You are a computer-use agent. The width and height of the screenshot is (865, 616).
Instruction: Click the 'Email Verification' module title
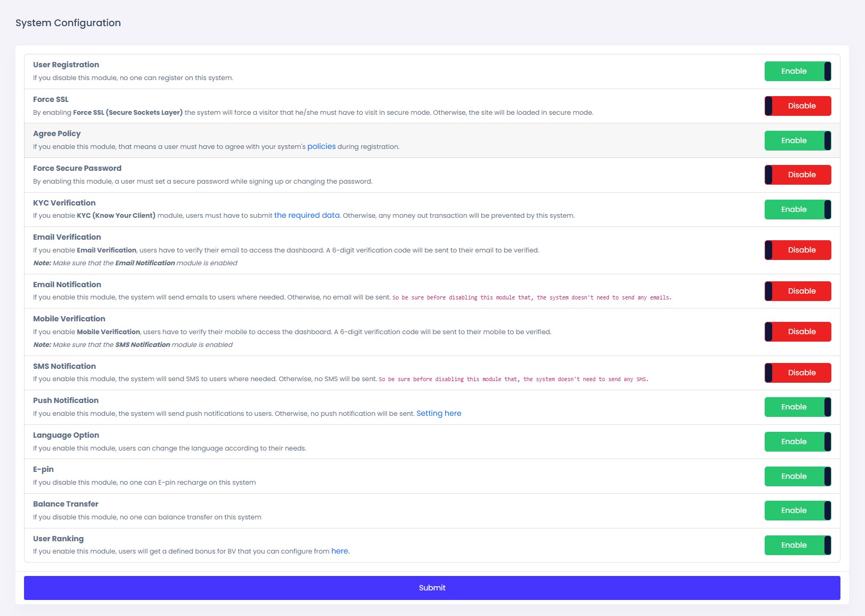(67, 237)
